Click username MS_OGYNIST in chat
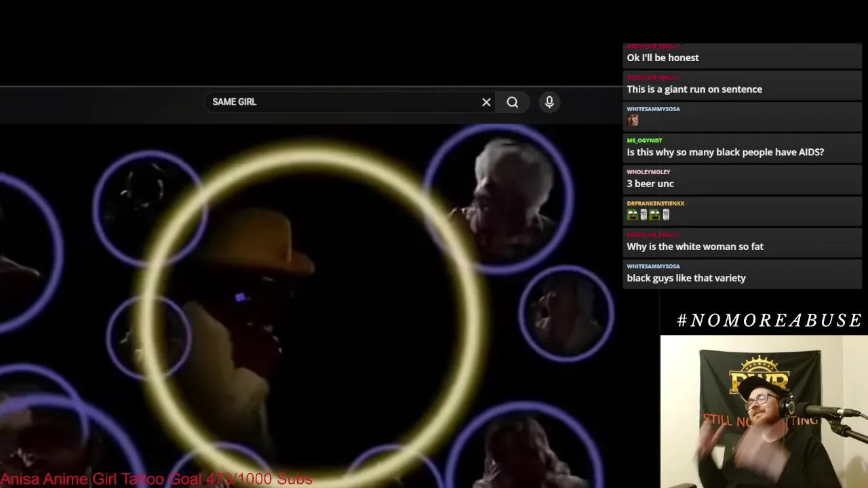The width and height of the screenshot is (868, 488). 644,140
